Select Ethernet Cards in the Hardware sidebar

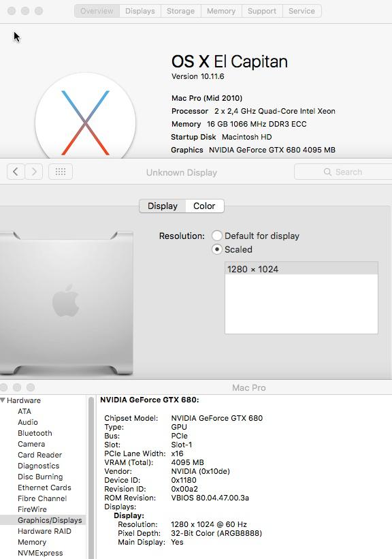pos(44,488)
